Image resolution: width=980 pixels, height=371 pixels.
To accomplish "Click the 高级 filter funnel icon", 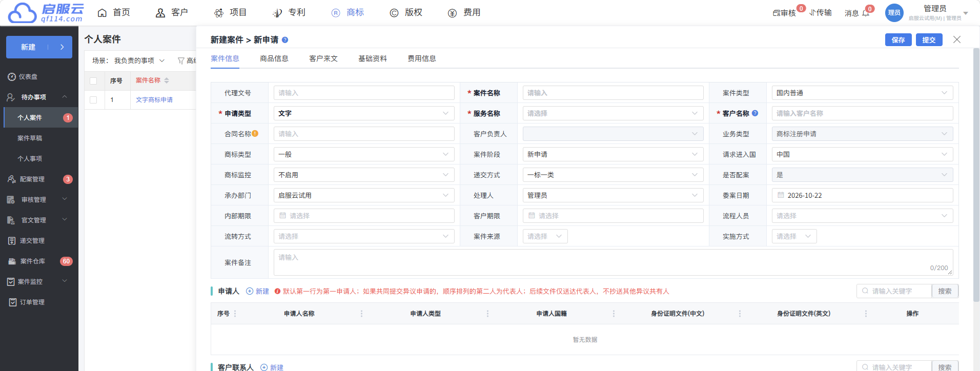I will coord(181,61).
